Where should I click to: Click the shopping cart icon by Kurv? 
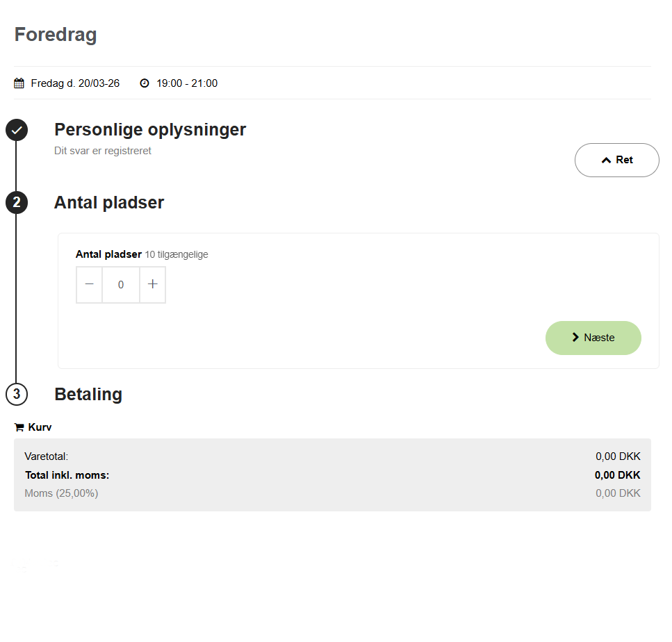click(x=19, y=427)
